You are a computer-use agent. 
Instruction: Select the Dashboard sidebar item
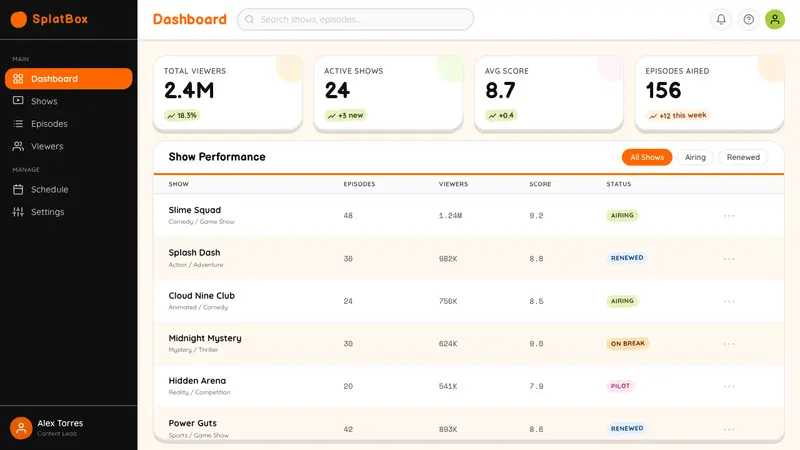[x=68, y=79]
